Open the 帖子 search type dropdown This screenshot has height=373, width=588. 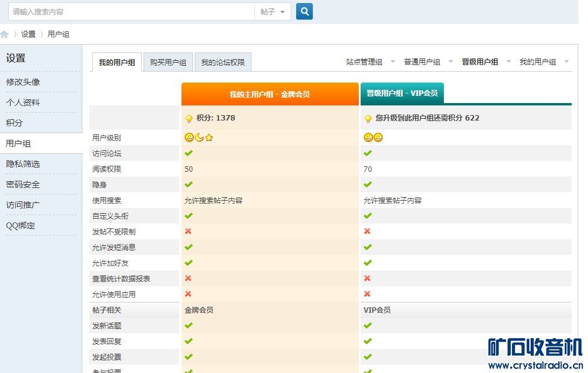273,11
